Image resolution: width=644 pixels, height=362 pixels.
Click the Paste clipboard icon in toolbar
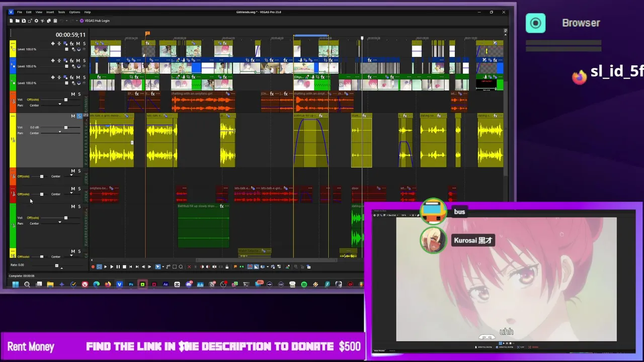pyautogui.click(x=55, y=21)
